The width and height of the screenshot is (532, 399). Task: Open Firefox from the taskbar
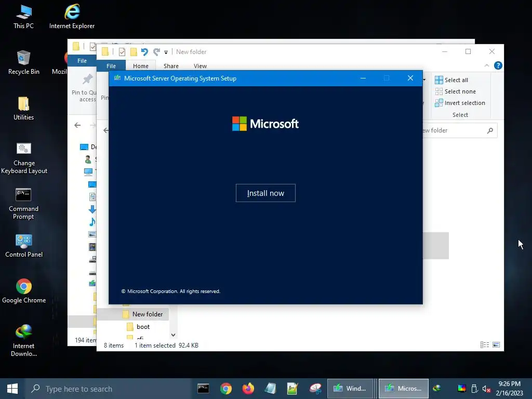click(x=248, y=389)
